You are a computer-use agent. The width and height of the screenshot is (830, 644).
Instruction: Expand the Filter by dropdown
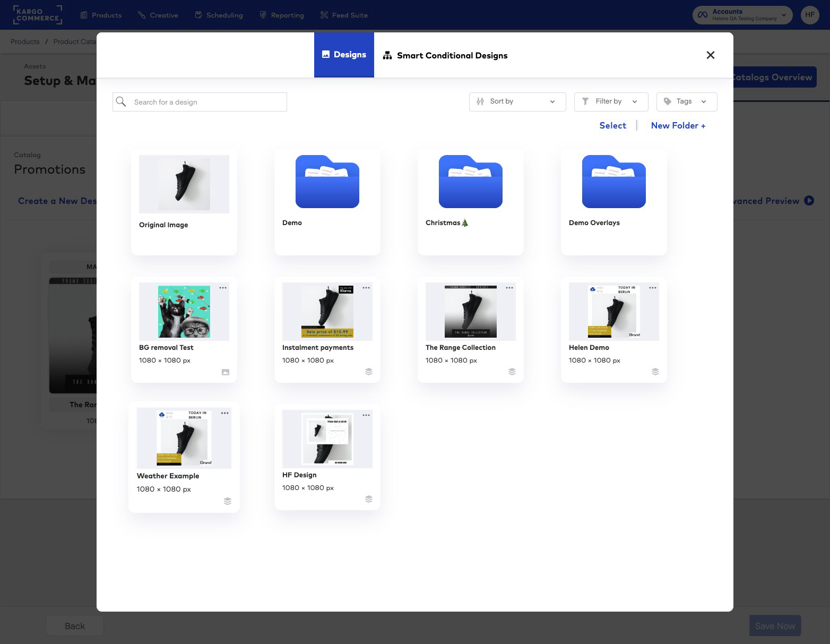point(610,101)
